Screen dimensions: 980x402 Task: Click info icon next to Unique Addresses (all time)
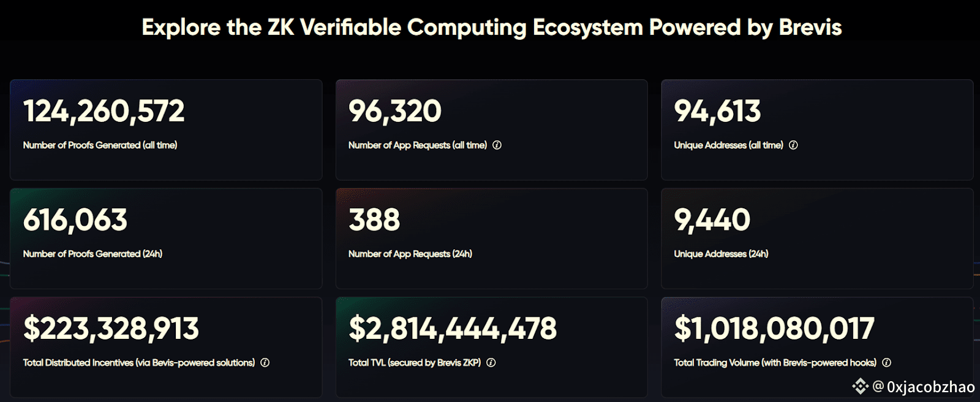tap(793, 145)
